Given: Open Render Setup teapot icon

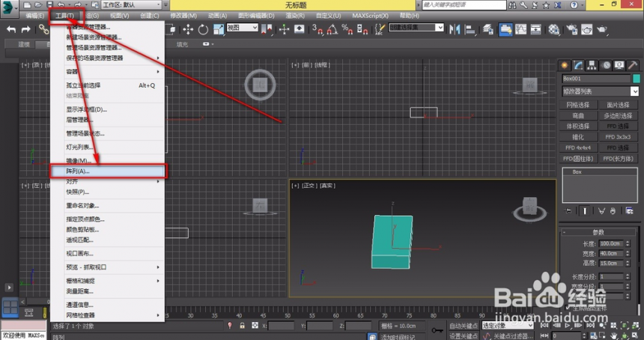Looking at the screenshot, I should (x=571, y=29).
